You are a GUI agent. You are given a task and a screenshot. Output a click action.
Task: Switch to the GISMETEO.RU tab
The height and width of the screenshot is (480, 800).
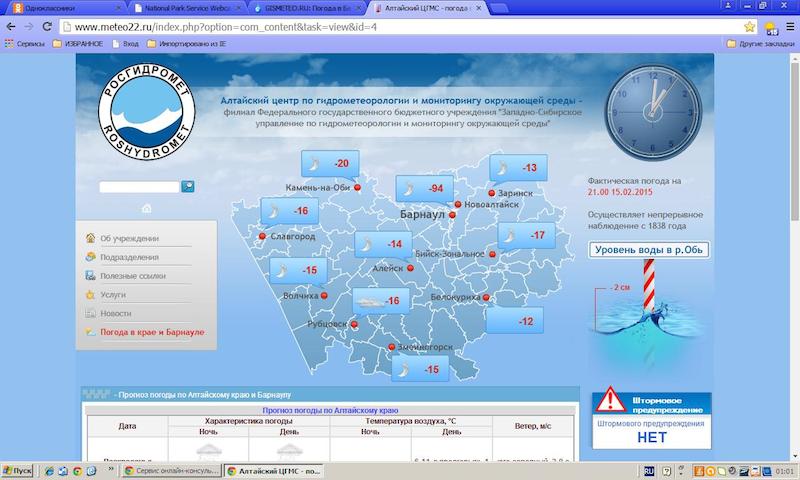click(305, 7)
